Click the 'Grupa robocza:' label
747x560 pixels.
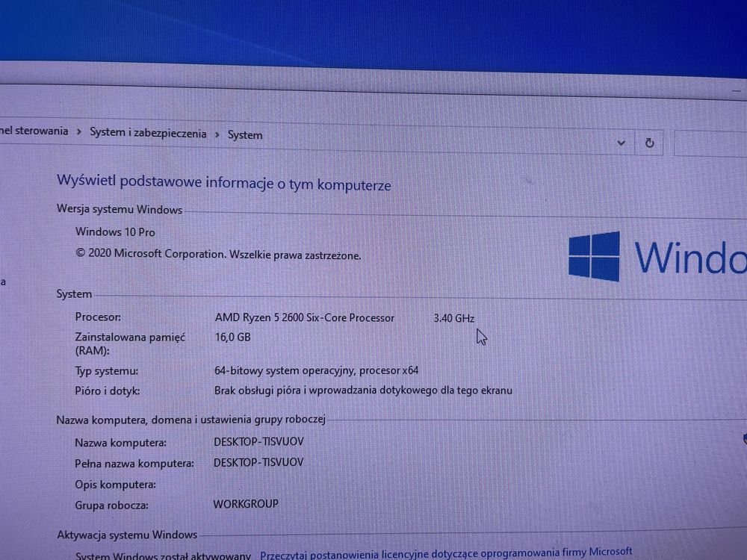[111, 505]
